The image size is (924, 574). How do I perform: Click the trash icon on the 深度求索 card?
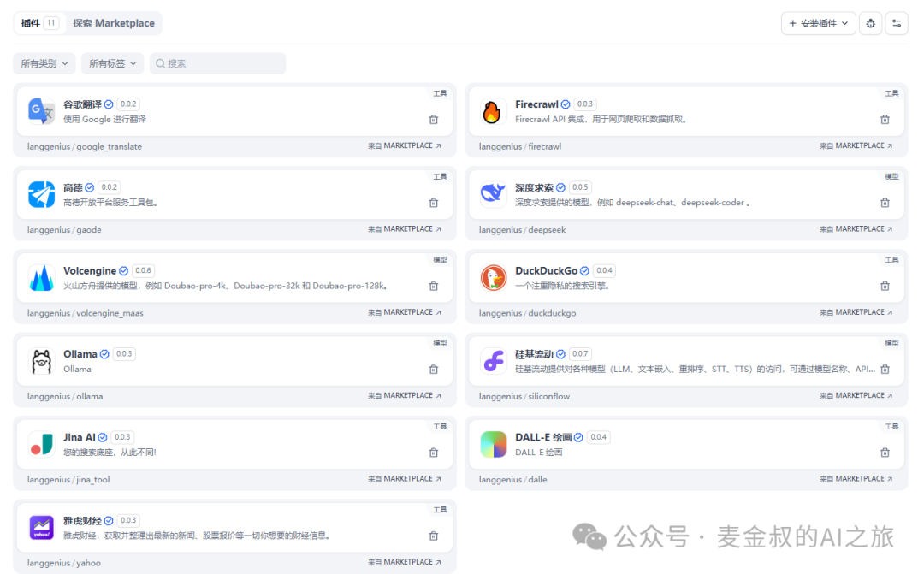(885, 203)
